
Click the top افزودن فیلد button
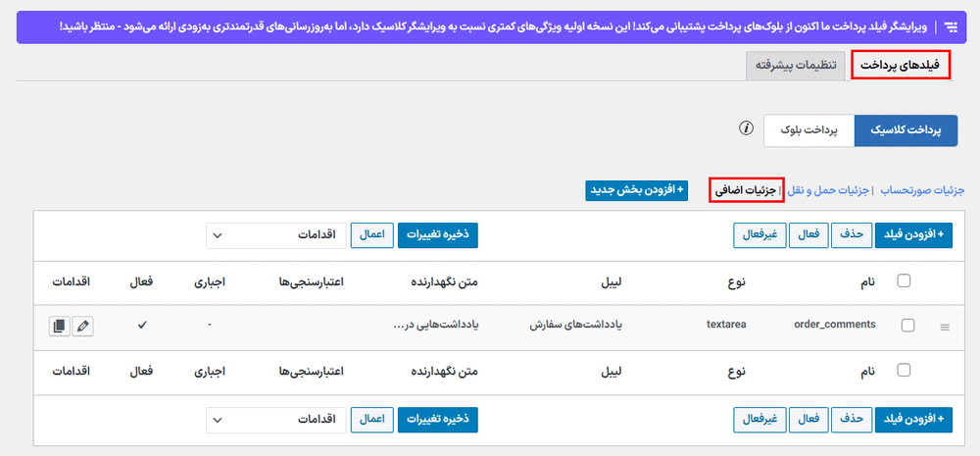(x=913, y=235)
